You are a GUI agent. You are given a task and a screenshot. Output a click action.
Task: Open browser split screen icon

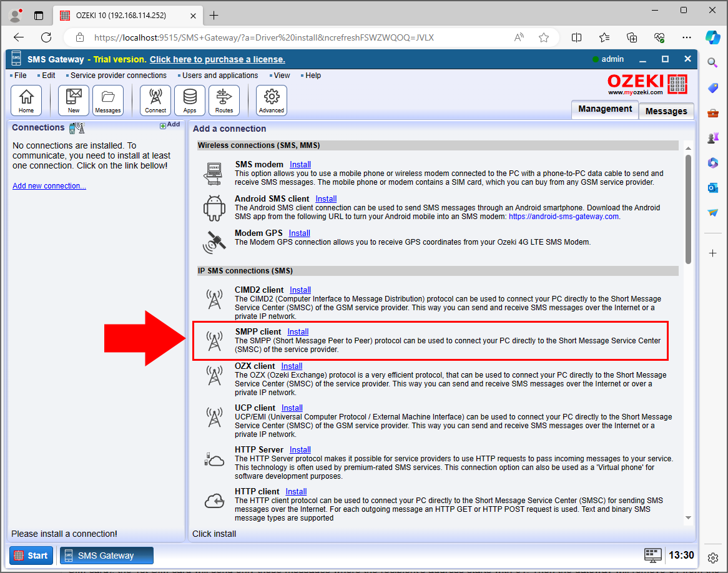(x=576, y=37)
